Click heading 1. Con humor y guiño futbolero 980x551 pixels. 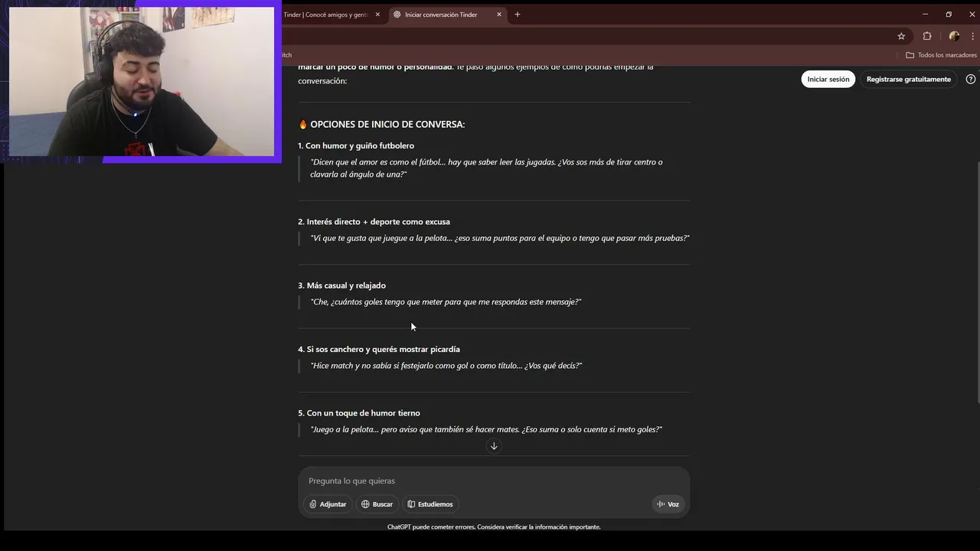[356, 145]
